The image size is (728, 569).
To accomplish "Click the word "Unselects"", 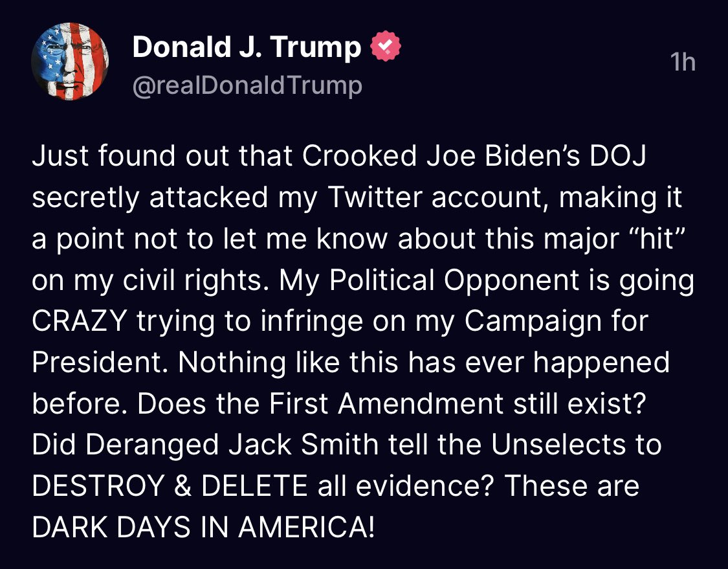I will tap(558, 445).
